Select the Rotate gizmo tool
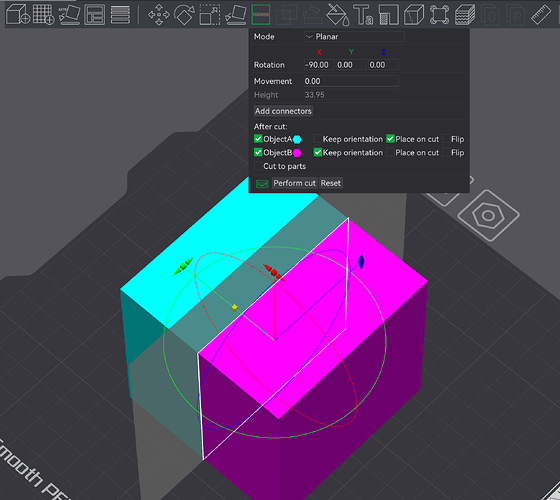 click(184, 15)
